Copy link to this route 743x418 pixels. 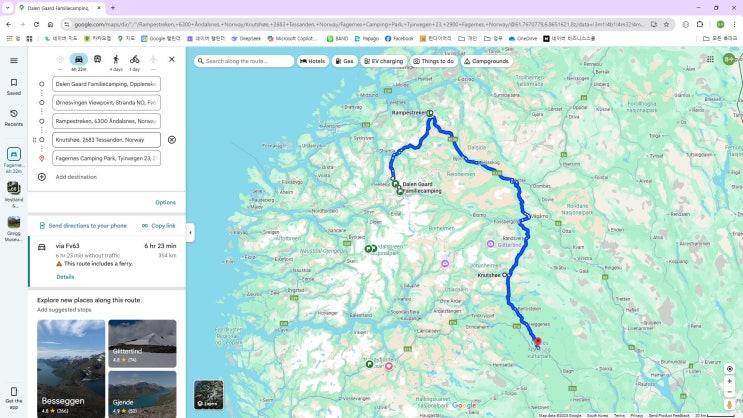tap(158, 226)
